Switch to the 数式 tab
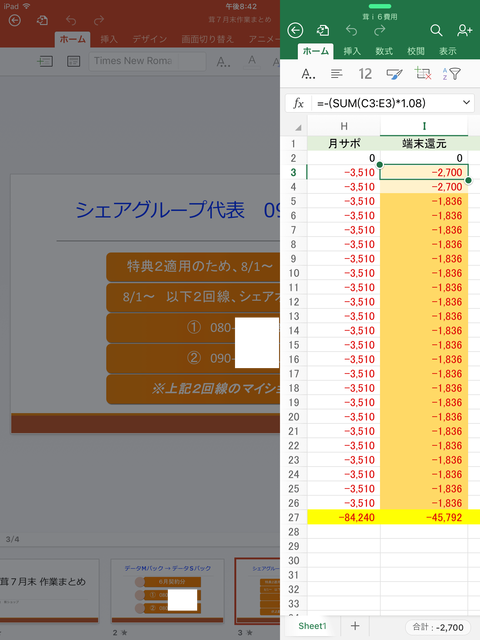Screen dimensions: 480x640 [x=384, y=51]
